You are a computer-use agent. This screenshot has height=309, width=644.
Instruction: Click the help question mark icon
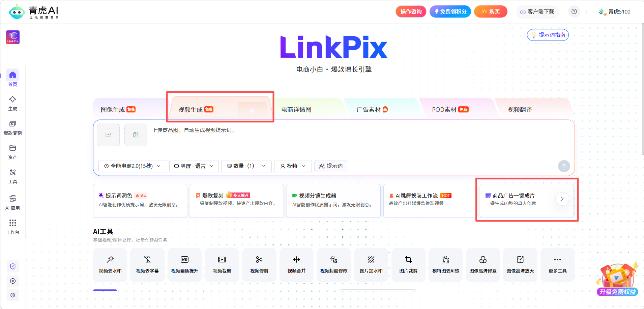tap(574, 11)
